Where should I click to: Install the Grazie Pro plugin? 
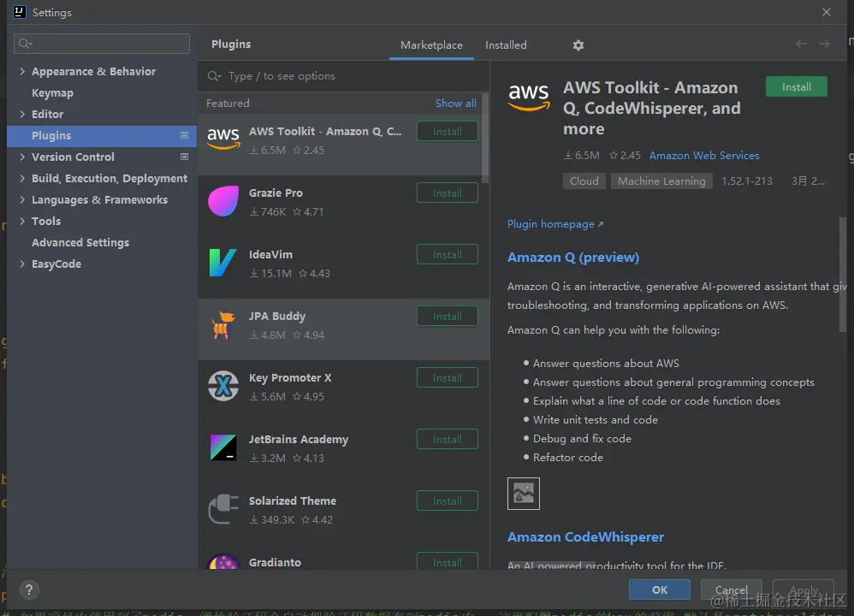(x=448, y=192)
